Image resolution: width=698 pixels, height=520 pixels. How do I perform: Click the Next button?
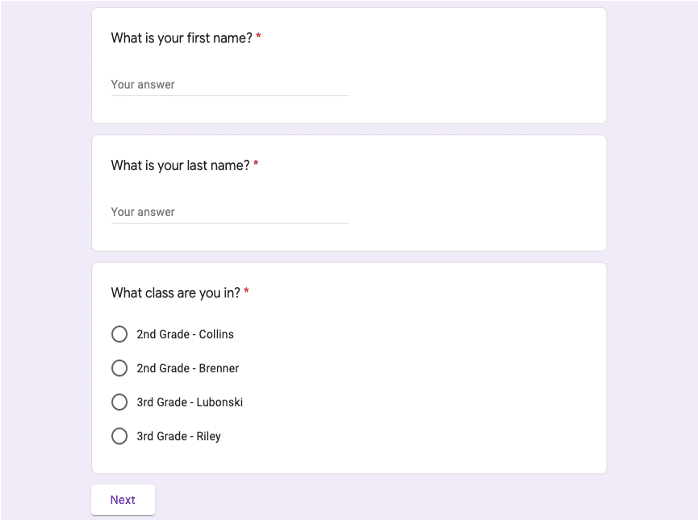(x=123, y=500)
